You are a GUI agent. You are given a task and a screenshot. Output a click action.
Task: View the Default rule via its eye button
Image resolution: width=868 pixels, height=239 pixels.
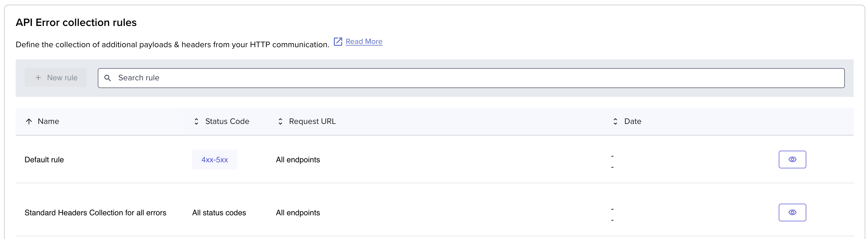point(792,159)
